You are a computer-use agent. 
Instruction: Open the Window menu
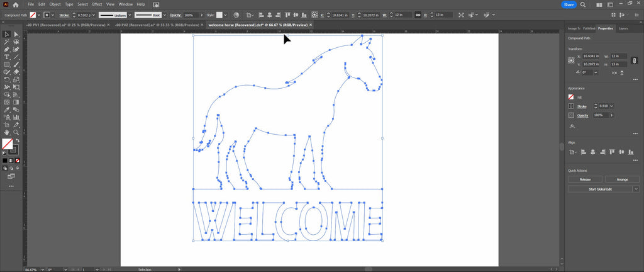pos(126,4)
